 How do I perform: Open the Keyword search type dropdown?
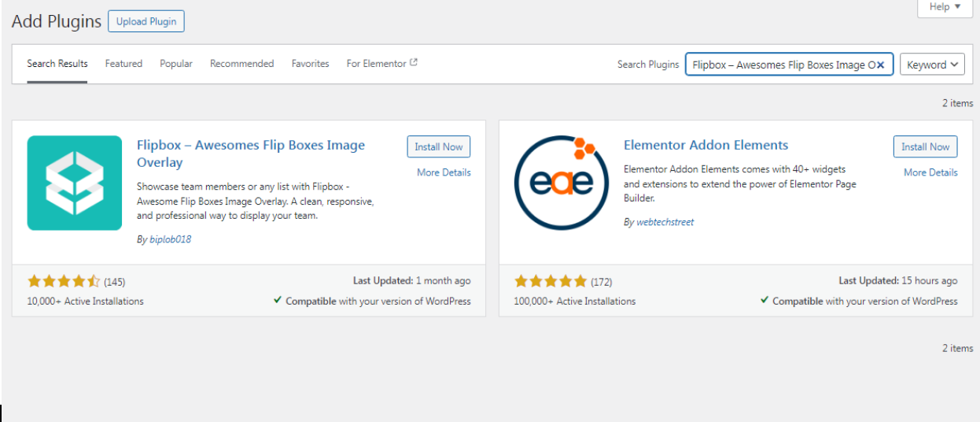point(932,65)
